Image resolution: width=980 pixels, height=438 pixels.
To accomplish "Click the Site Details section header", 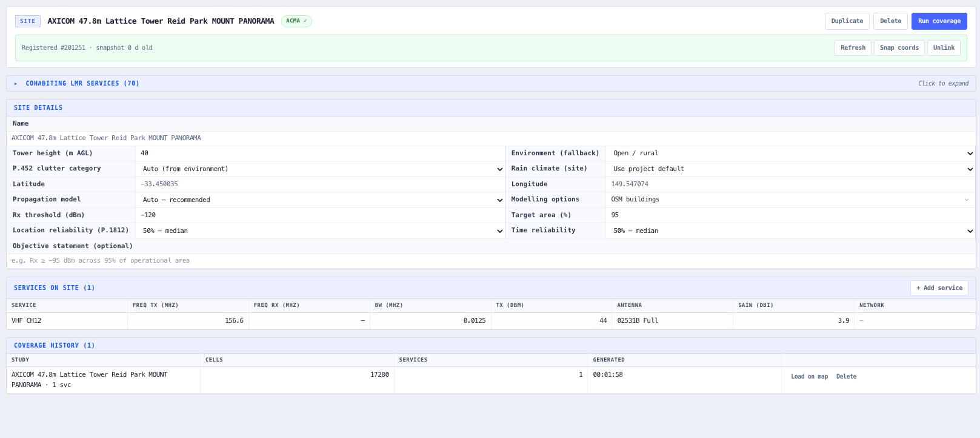I will (x=38, y=108).
